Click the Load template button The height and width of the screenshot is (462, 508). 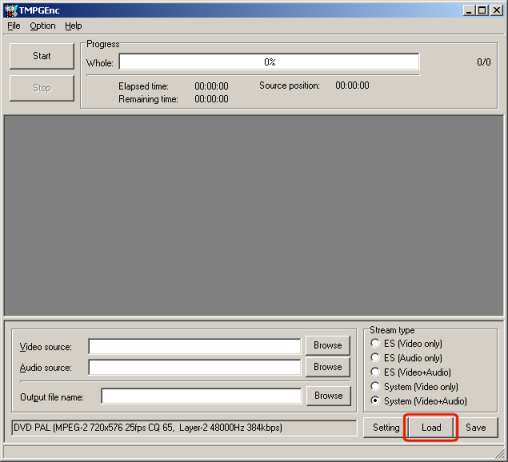click(431, 427)
